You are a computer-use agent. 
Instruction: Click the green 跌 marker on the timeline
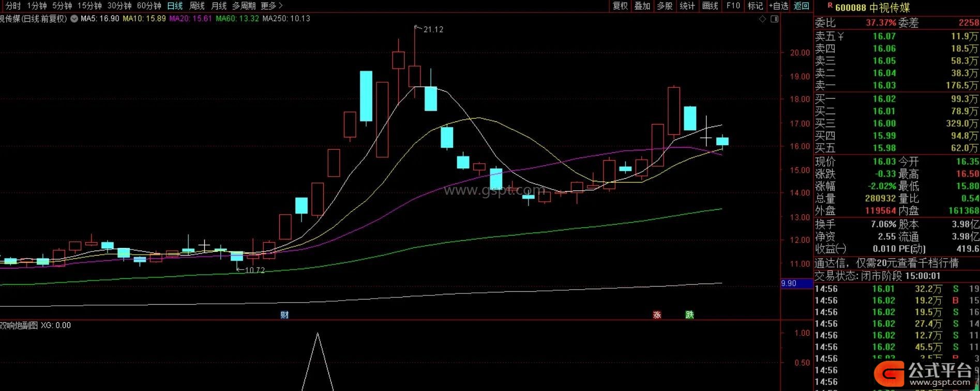coord(689,315)
